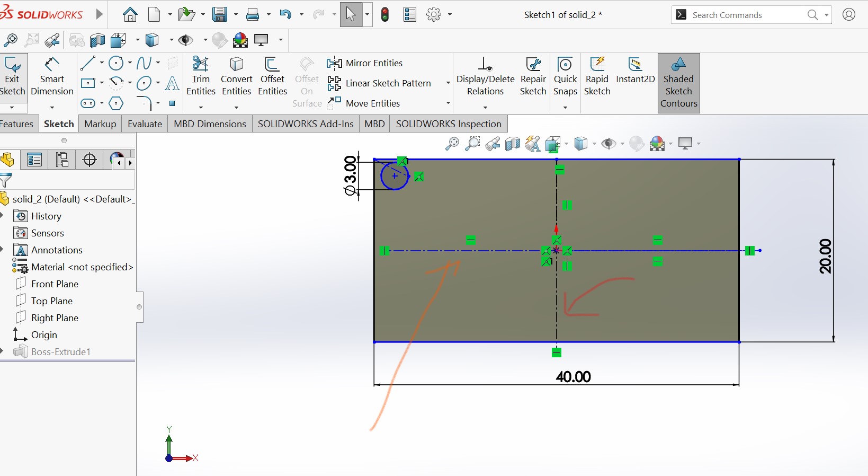Open Quick Snaps tool

[565, 76]
